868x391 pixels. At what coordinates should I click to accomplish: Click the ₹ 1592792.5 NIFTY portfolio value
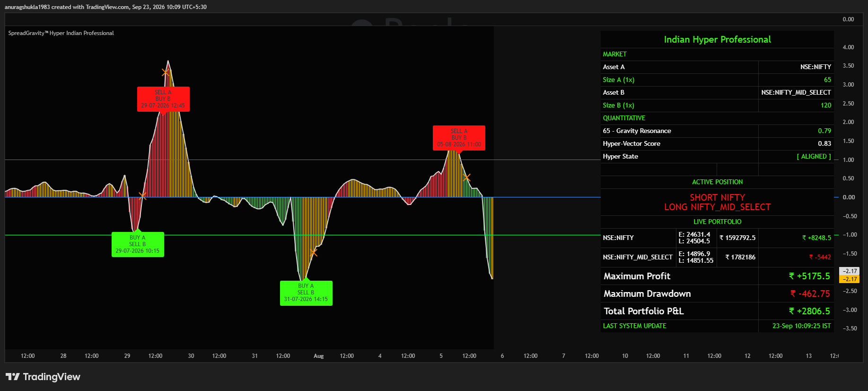point(737,238)
